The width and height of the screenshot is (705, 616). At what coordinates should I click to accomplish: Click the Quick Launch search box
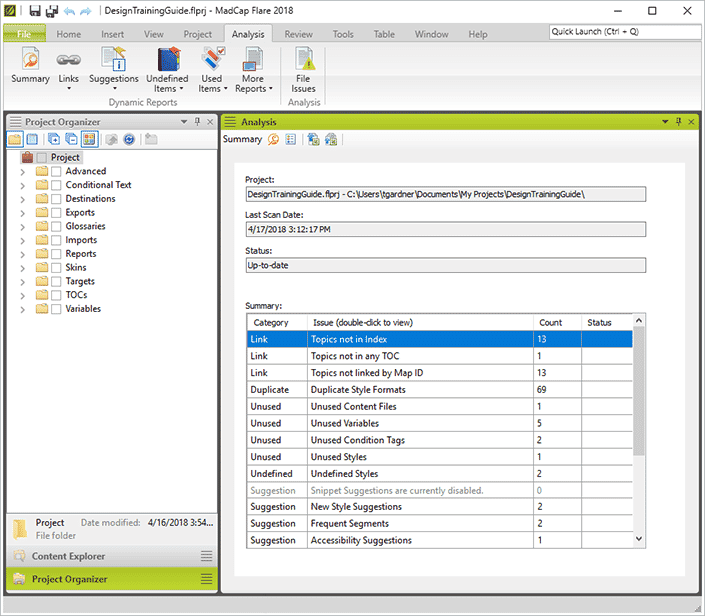click(625, 31)
